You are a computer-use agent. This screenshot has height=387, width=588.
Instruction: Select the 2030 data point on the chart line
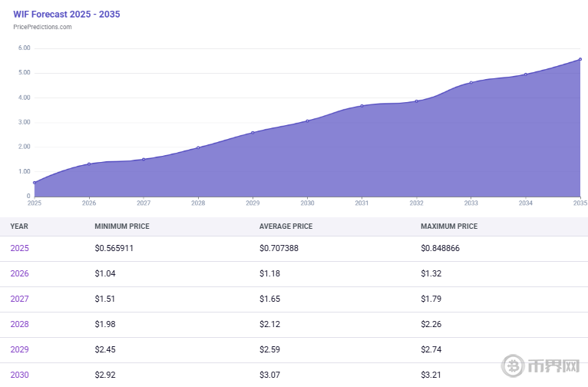(x=307, y=121)
